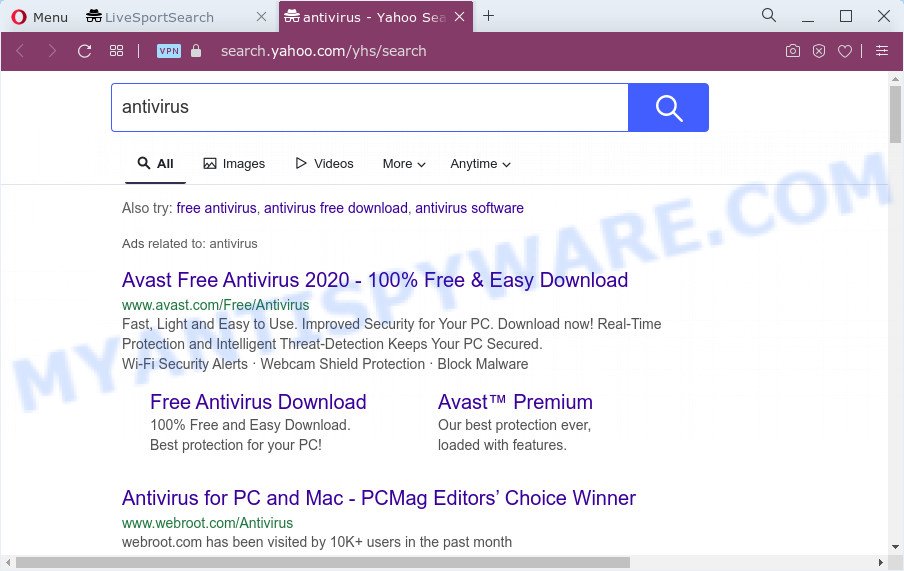Go back with the back arrow
Screen dimensions: 904x571
20,51
